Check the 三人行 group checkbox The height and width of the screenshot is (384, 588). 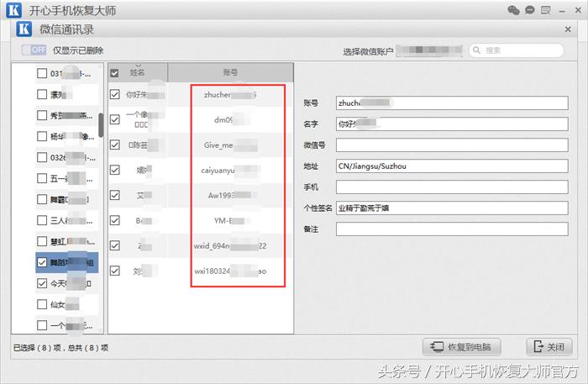tap(42, 220)
